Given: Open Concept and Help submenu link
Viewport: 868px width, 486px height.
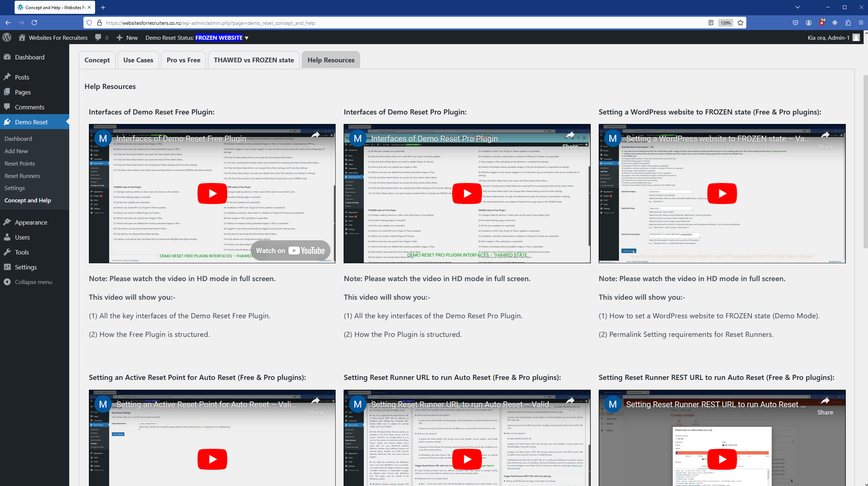Looking at the screenshot, I should point(28,201).
